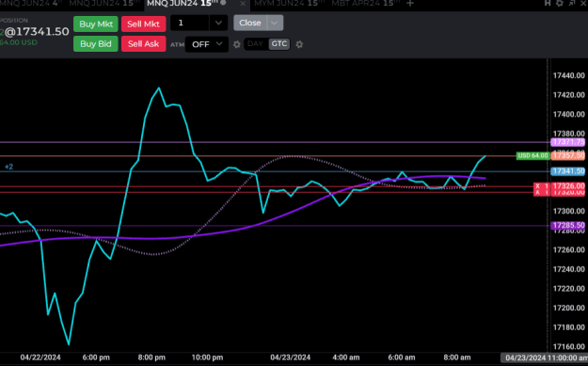Image resolution: width=588 pixels, height=366 pixels.
Task: Click the 17440.00 price axis label
Action: 569,76
